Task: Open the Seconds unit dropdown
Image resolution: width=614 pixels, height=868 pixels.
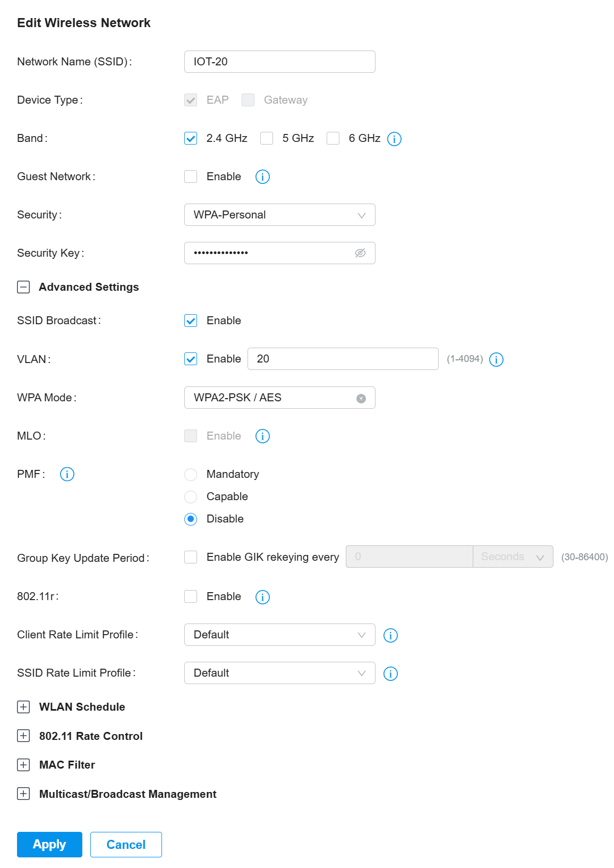Action: 513,557
